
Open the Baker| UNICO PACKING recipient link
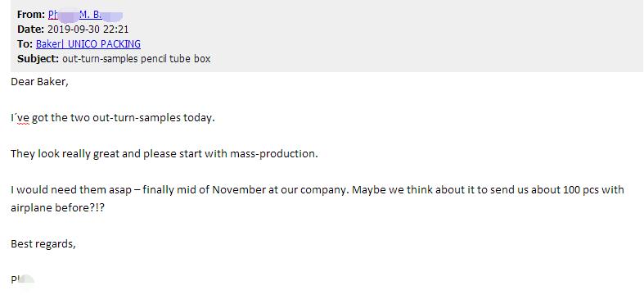coord(88,44)
